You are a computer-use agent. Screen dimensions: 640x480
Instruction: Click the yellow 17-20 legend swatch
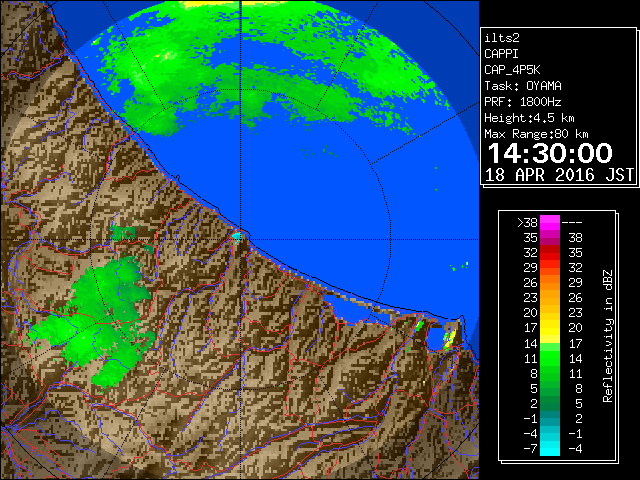click(550, 328)
